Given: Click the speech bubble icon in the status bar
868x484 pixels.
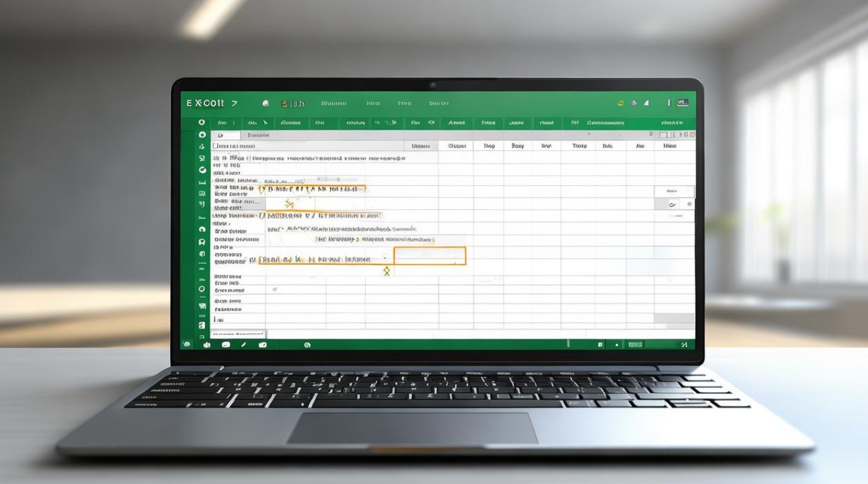Looking at the screenshot, I should (x=225, y=345).
